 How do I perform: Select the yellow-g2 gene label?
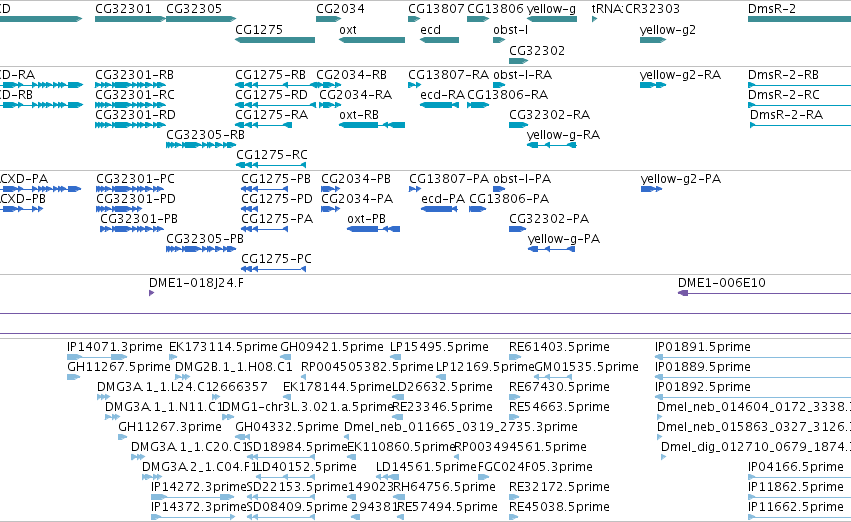click(668, 30)
